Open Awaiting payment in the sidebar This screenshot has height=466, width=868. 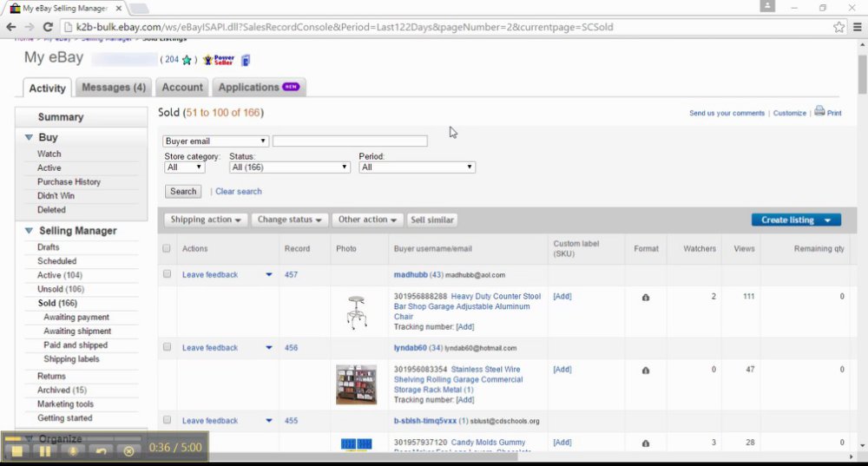tap(76, 317)
